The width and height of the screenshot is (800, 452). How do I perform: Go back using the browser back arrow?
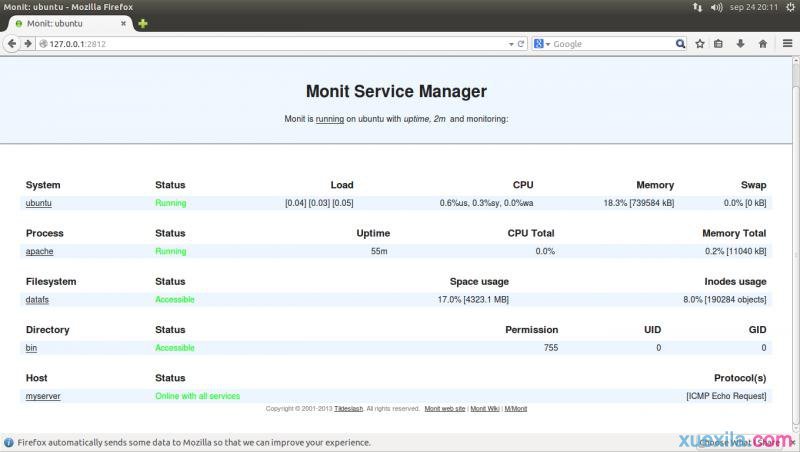(12, 44)
